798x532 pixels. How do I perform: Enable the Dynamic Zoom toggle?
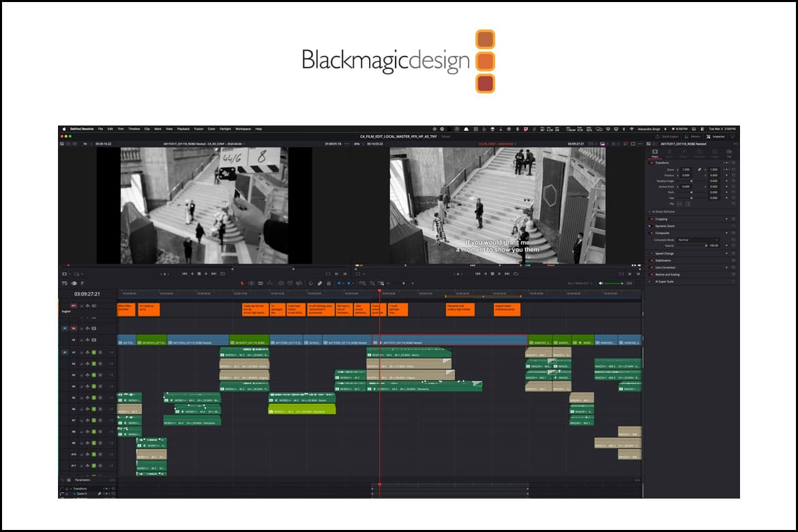(x=651, y=226)
